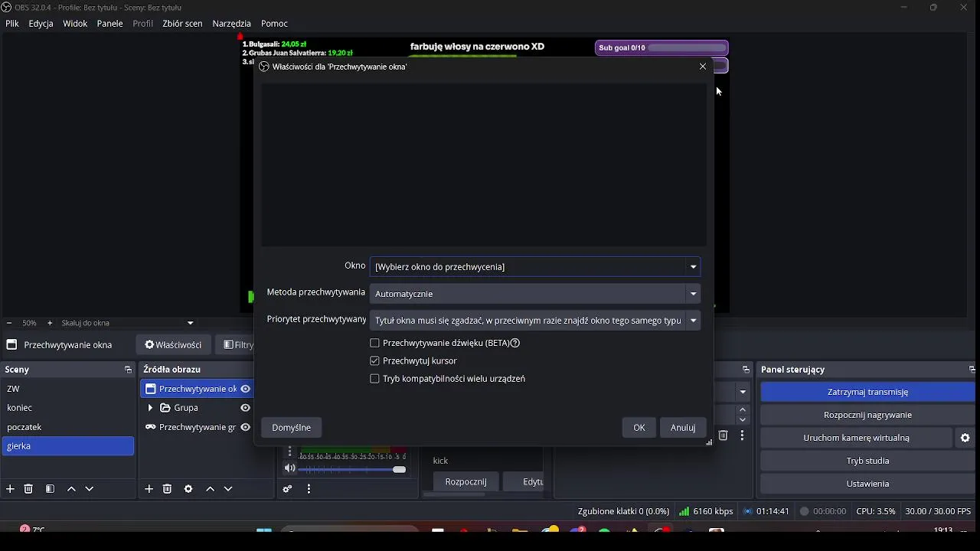
Task: Open the Narzędzia menu
Action: (232, 24)
